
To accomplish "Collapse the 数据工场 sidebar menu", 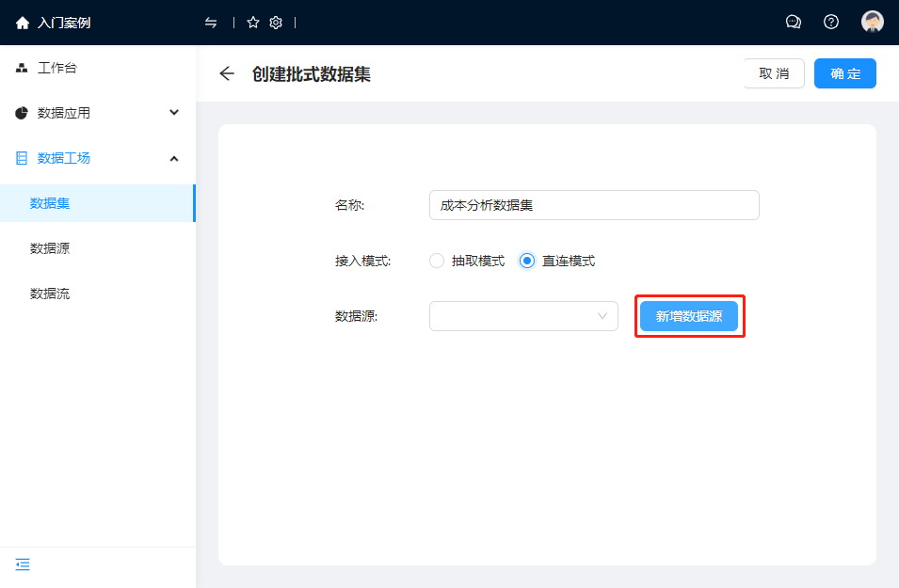I will (98, 158).
